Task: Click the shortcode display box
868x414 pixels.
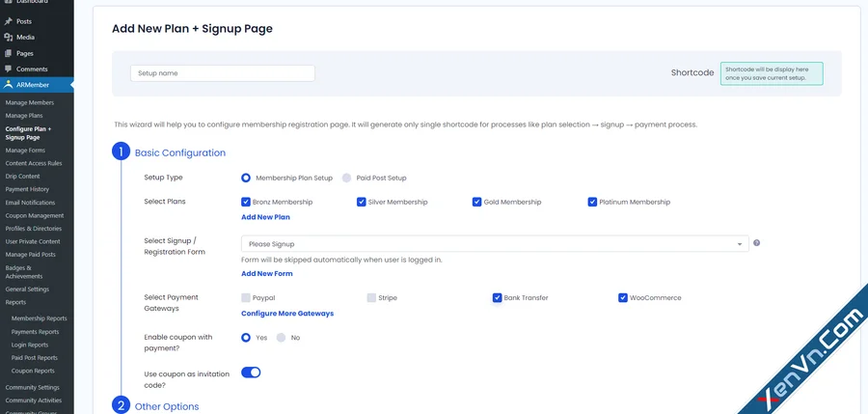Action: coord(772,73)
